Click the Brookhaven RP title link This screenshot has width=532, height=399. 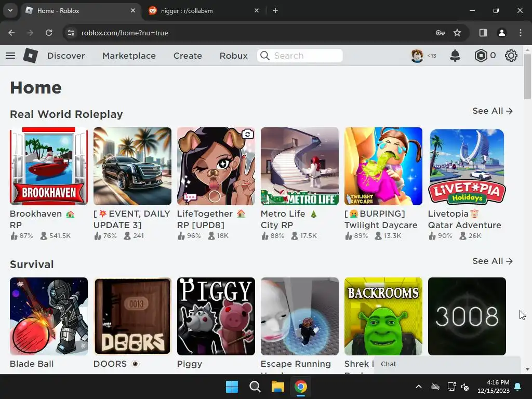pyautogui.click(x=42, y=219)
